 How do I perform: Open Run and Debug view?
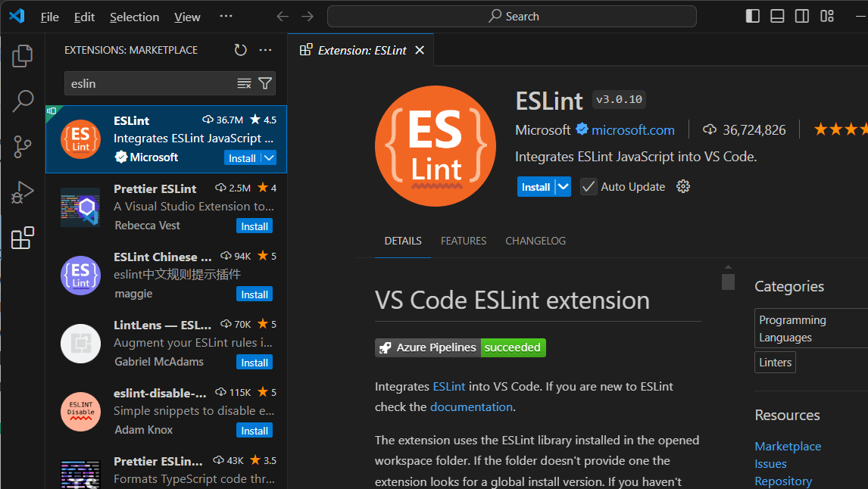[x=23, y=192]
